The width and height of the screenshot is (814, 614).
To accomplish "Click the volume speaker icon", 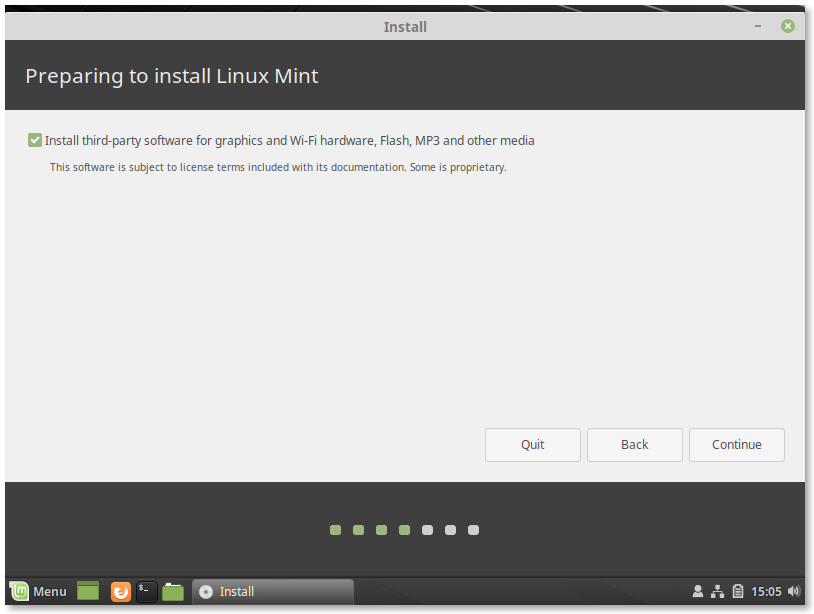I will [x=794, y=591].
